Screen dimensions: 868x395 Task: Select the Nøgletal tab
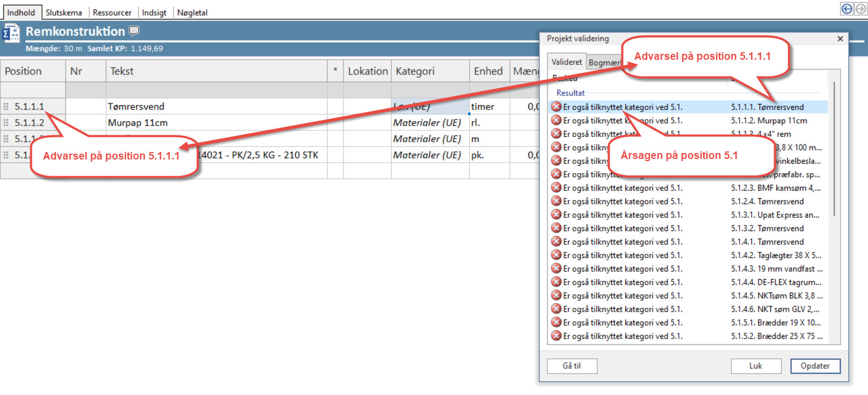click(x=192, y=12)
